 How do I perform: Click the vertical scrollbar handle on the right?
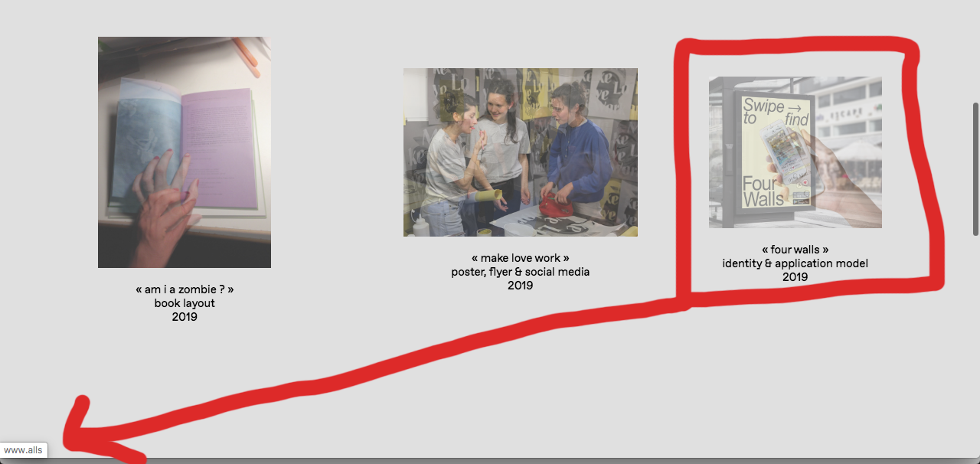tap(975, 165)
